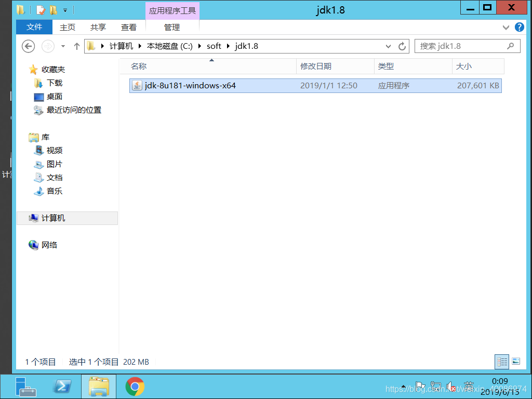Expand the soft breadcrumb arrow
Viewport: 532px width, 399px height.
pyautogui.click(x=228, y=46)
